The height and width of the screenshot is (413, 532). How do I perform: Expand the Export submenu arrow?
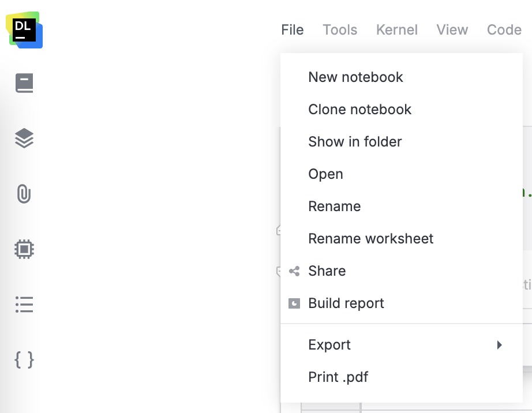(x=500, y=344)
